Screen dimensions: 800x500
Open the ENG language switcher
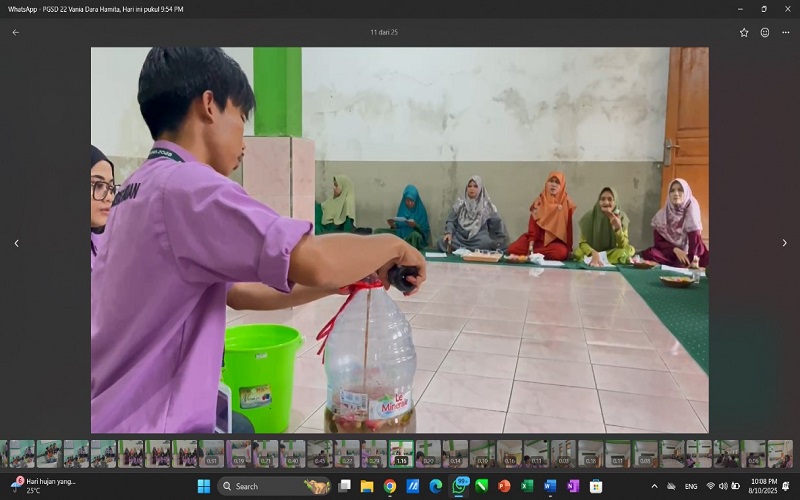click(691, 486)
